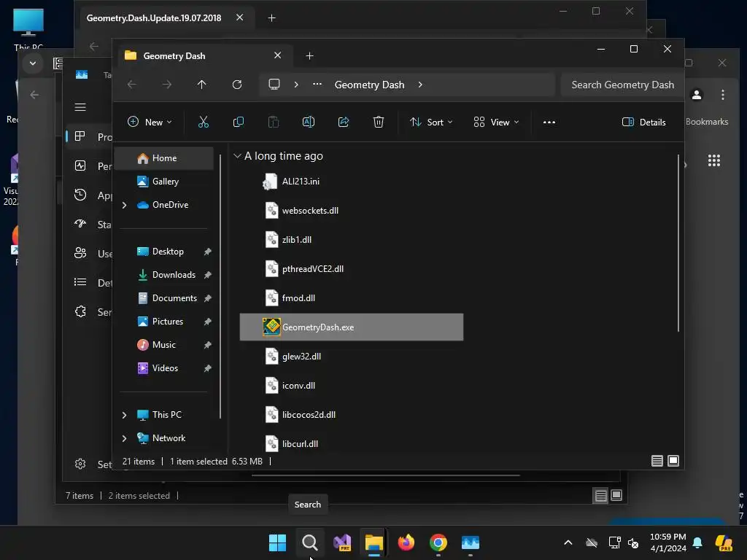Click the Delete trash icon
This screenshot has width=747, height=560.
(379, 122)
